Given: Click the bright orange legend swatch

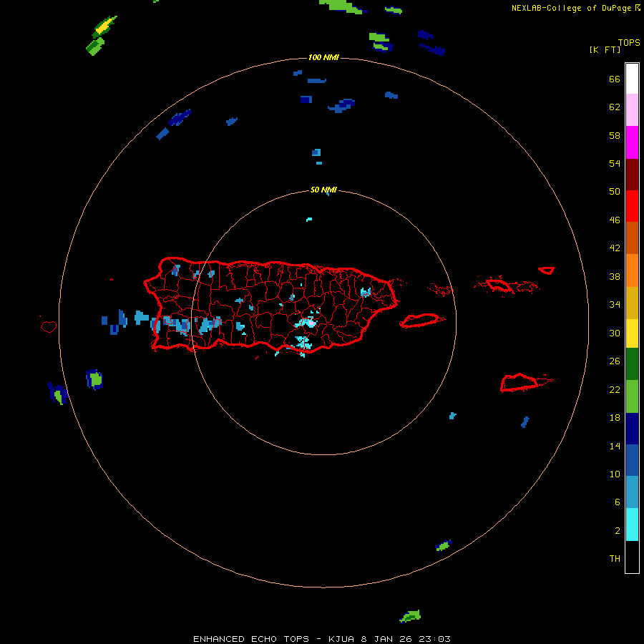Looking at the screenshot, I should [632, 270].
